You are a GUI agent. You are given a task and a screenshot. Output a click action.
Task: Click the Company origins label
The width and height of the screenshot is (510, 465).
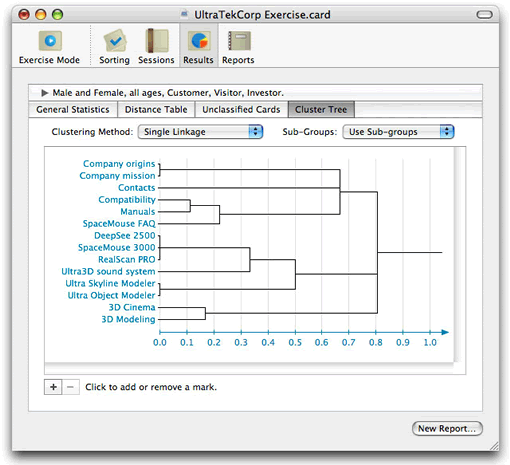coord(119,164)
